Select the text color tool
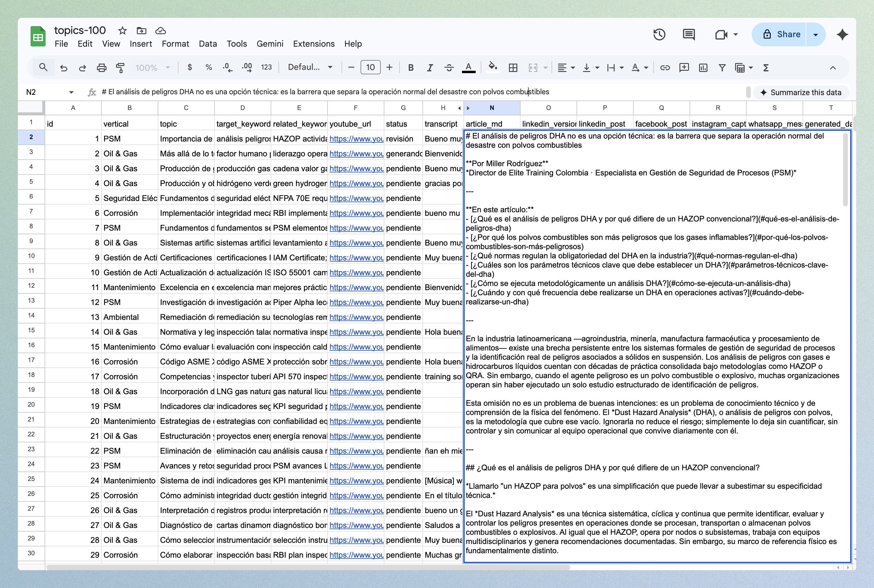The width and height of the screenshot is (874, 588). point(468,67)
